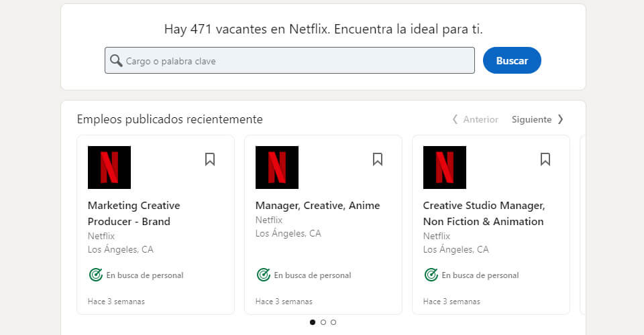The height and width of the screenshot is (335, 644).
Task: Click 'Los Ángeles, CA' on Manager, Creative, Anime card
Action: 288,233
